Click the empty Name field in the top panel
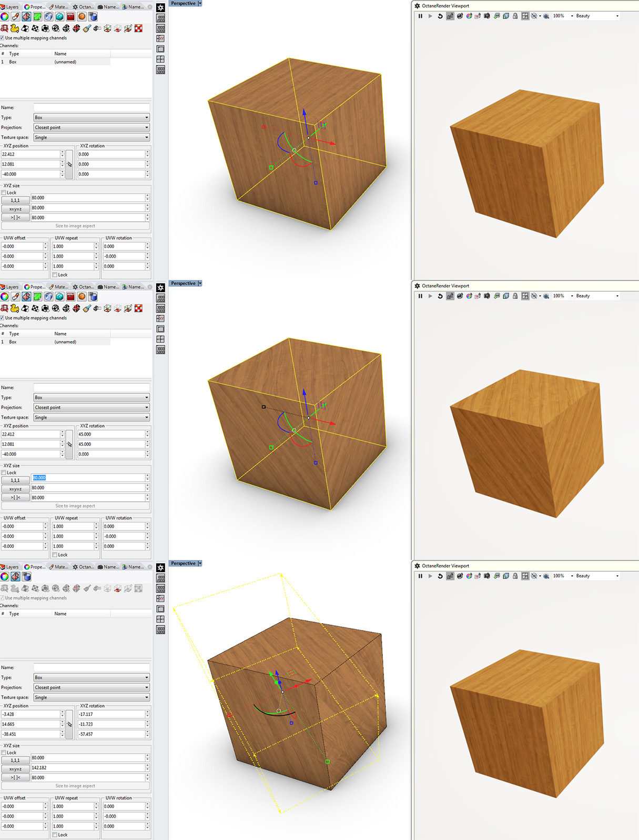This screenshot has width=639, height=840. [92, 107]
